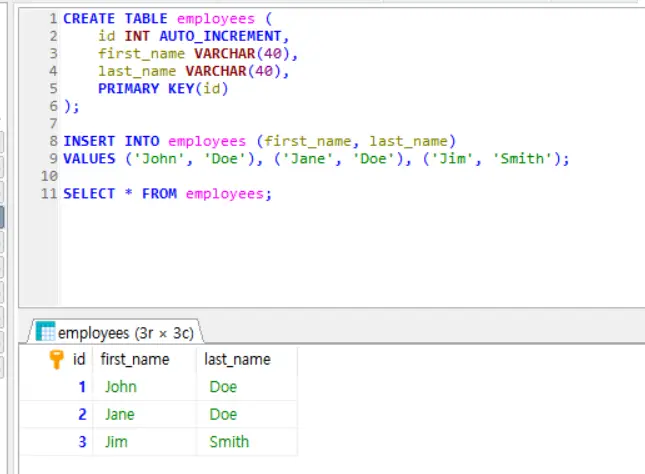Click line number 8 in the editor gutter
This screenshot has width=645, height=474.
(53, 141)
